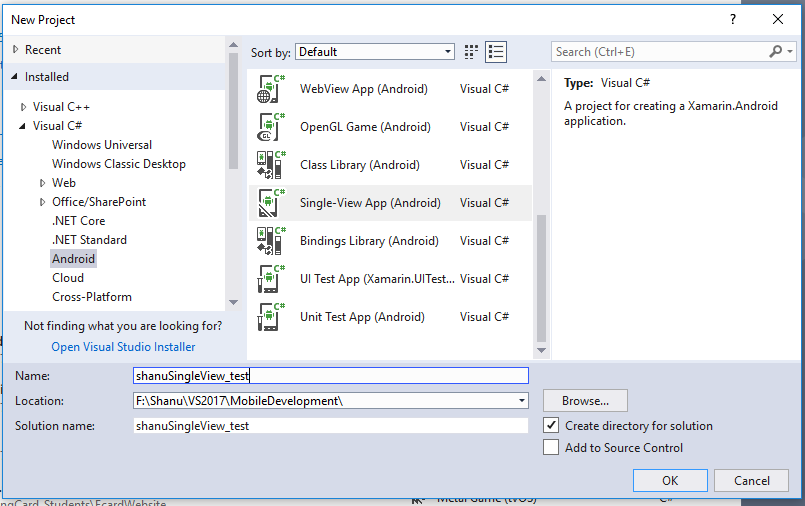Open Visual Studio Installer link
Screen dimensions: 805x506
(123, 347)
